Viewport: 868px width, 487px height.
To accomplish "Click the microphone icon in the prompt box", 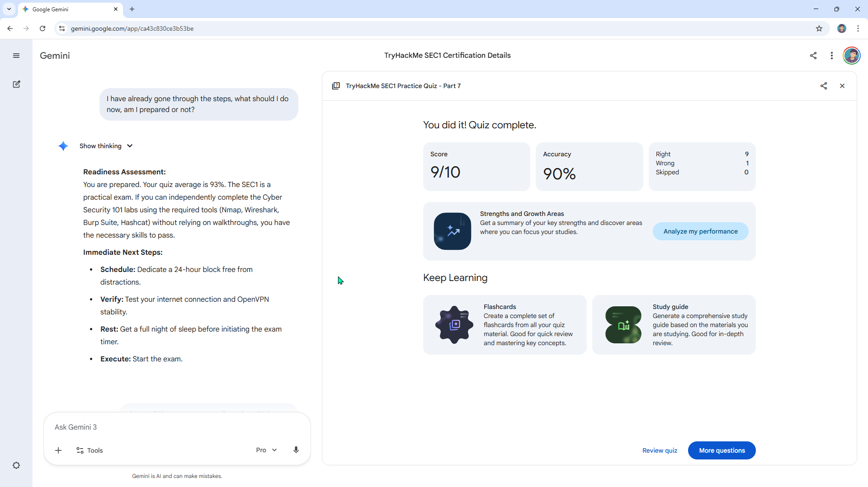I will [296, 450].
